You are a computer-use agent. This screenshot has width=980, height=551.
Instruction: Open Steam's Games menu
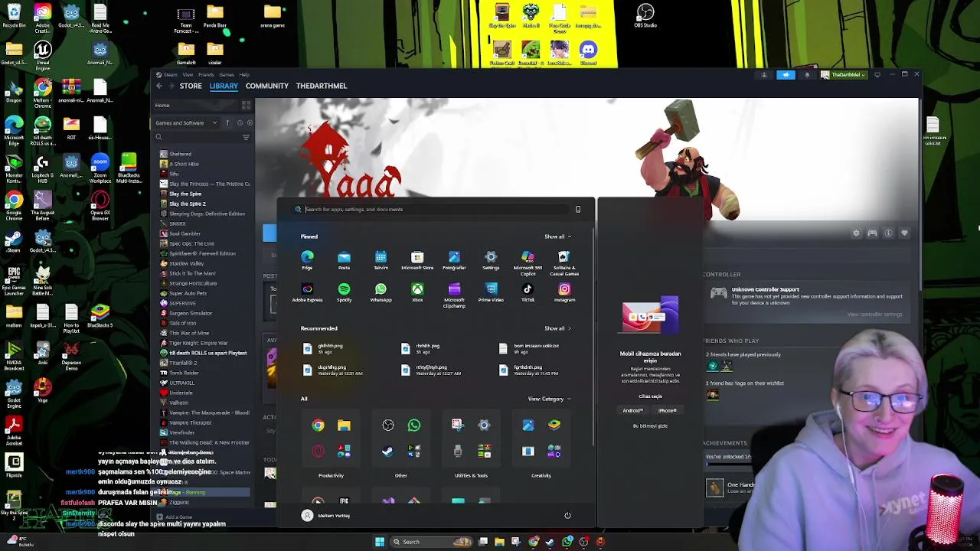227,75
